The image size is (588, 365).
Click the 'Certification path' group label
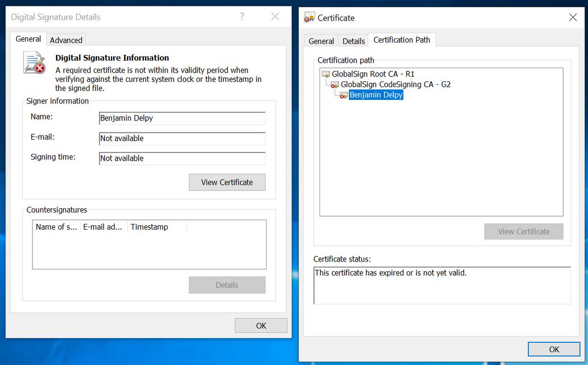coord(346,60)
